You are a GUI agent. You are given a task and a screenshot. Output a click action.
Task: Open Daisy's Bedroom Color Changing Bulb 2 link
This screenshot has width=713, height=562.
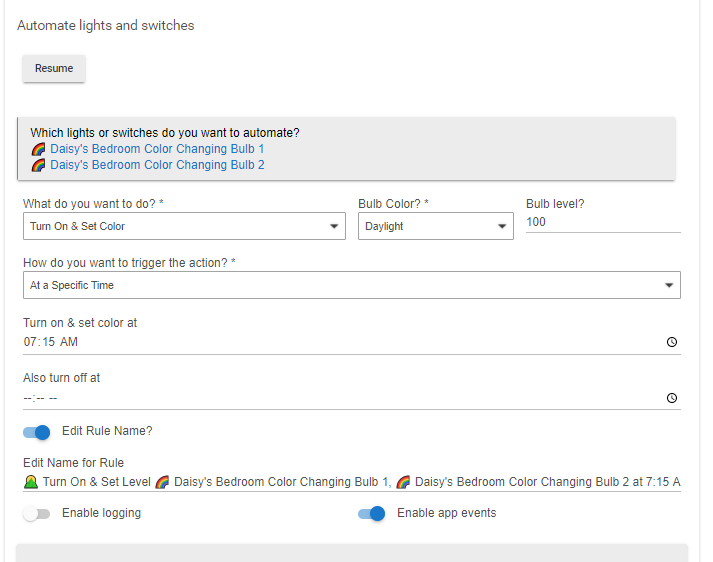tap(157, 165)
